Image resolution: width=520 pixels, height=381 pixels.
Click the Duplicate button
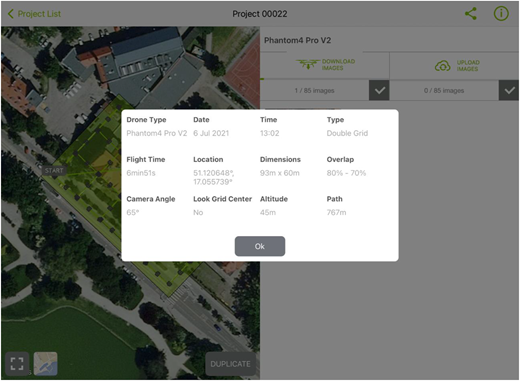point(230,364)
